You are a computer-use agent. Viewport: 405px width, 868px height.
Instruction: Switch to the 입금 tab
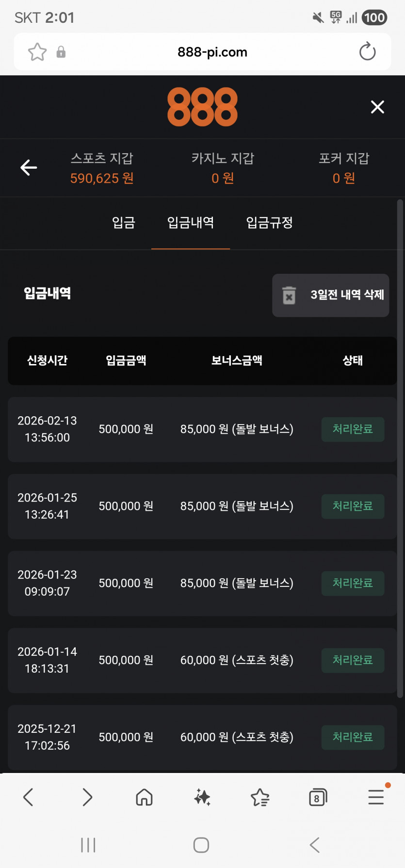124,222
